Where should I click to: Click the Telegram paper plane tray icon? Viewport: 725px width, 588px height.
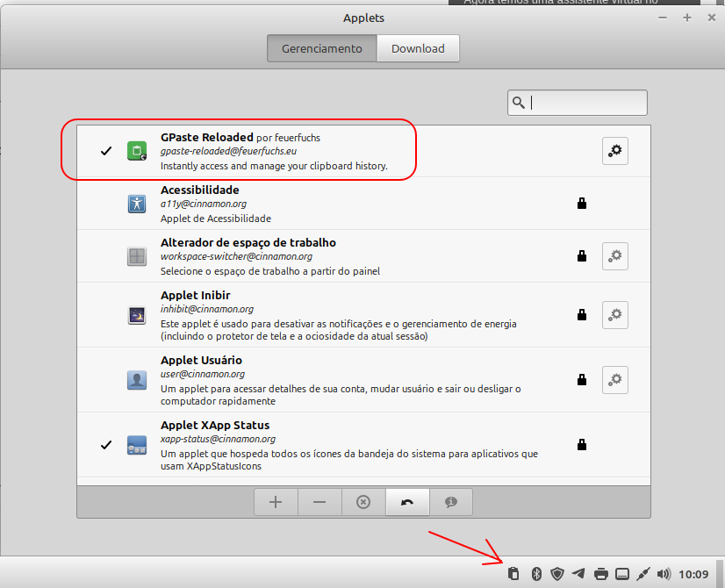click(578, 574)
